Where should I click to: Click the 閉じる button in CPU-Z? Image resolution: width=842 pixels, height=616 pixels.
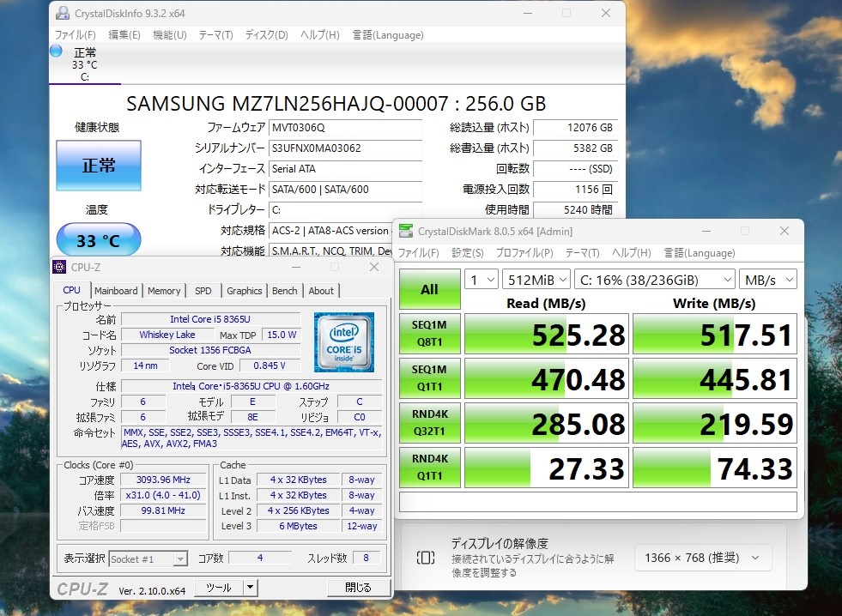358,588
